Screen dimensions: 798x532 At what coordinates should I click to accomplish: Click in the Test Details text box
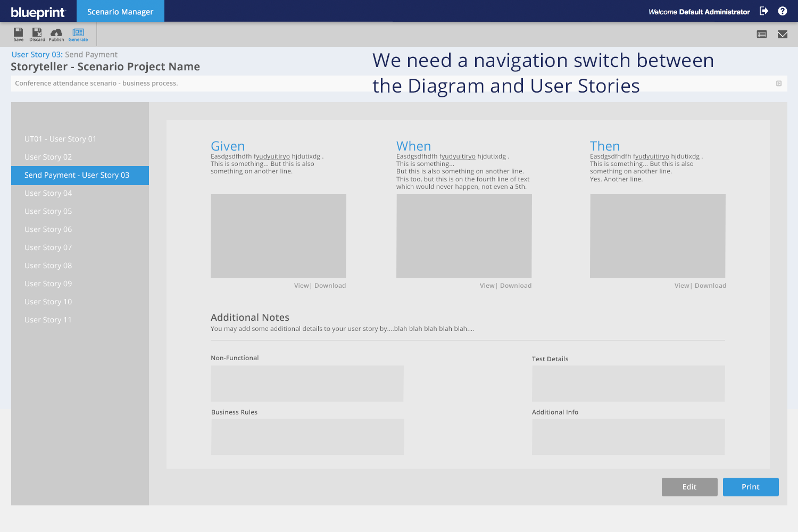(628, 384)
